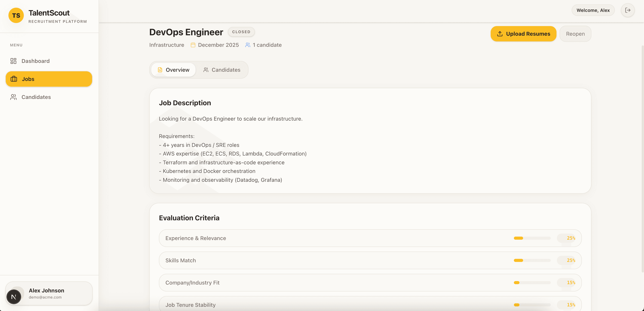644x311 pixels.
Task: Navigate to Dashboard in the menu
Action: (x=35, y=61)
